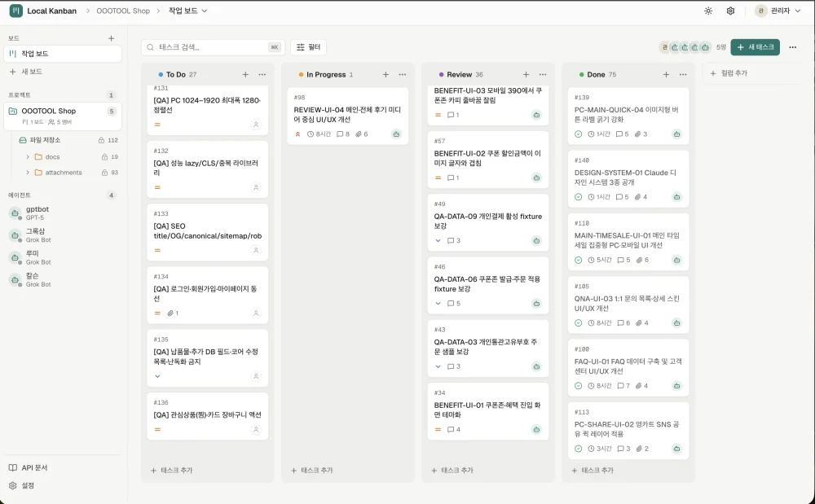Toggle done checkmark on card #105
The width and height of the screenshot is (815, 504).
tap(578, 323)
